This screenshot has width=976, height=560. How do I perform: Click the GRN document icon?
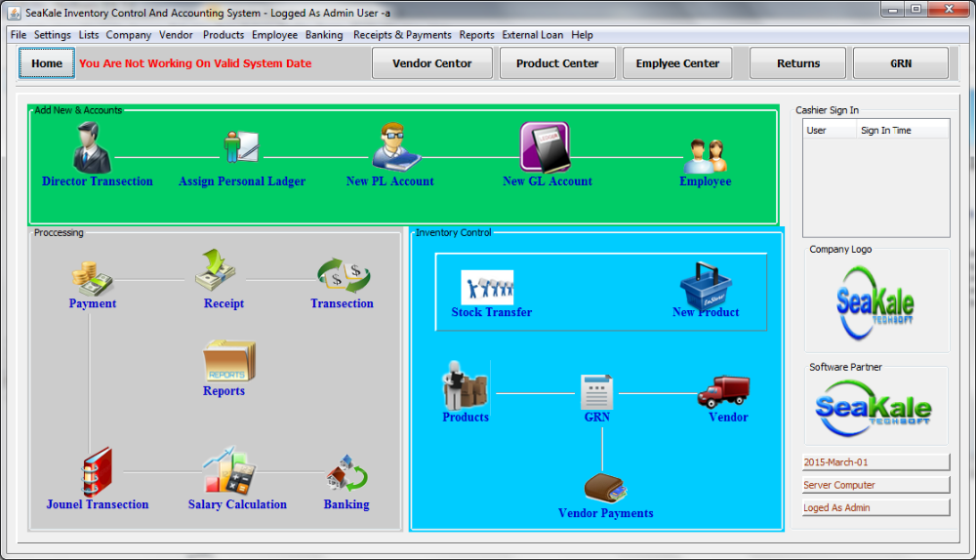tap(597, 392)
